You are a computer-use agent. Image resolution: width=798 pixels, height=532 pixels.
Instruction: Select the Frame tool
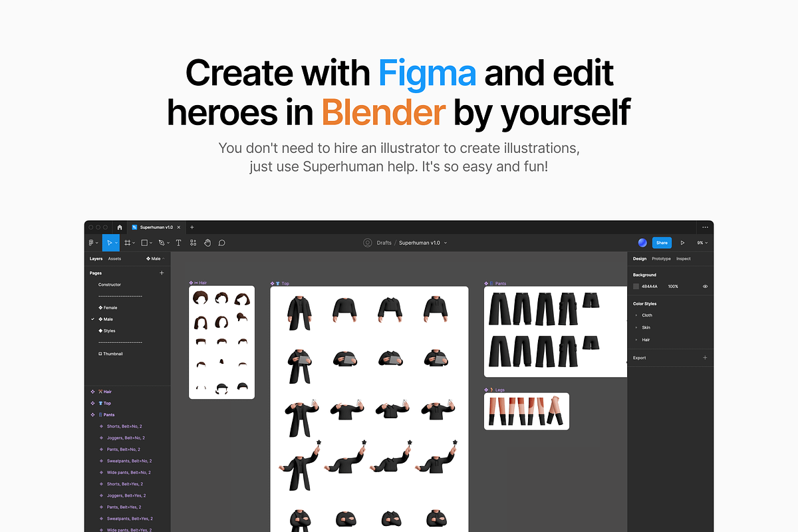(128, 243)
